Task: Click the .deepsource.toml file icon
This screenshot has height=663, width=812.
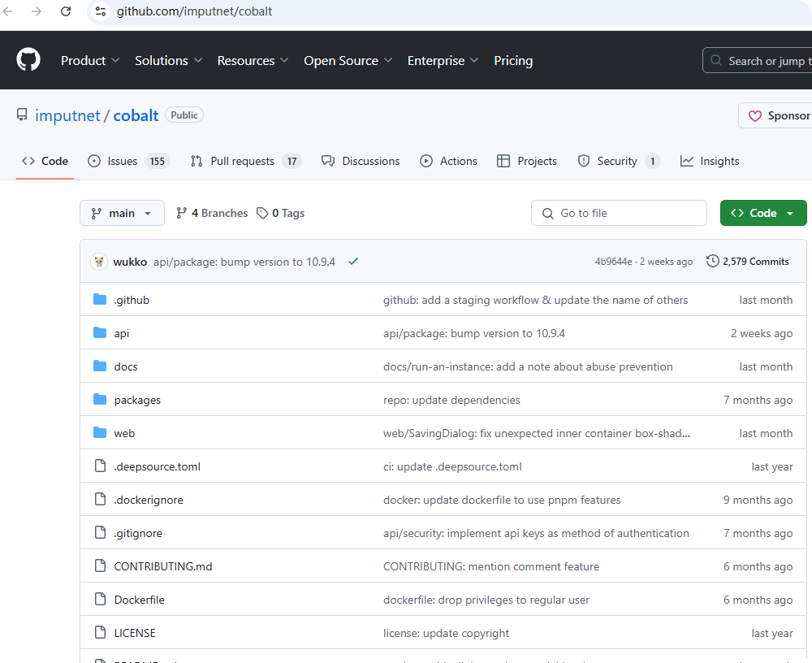Action: click(101, 466)
